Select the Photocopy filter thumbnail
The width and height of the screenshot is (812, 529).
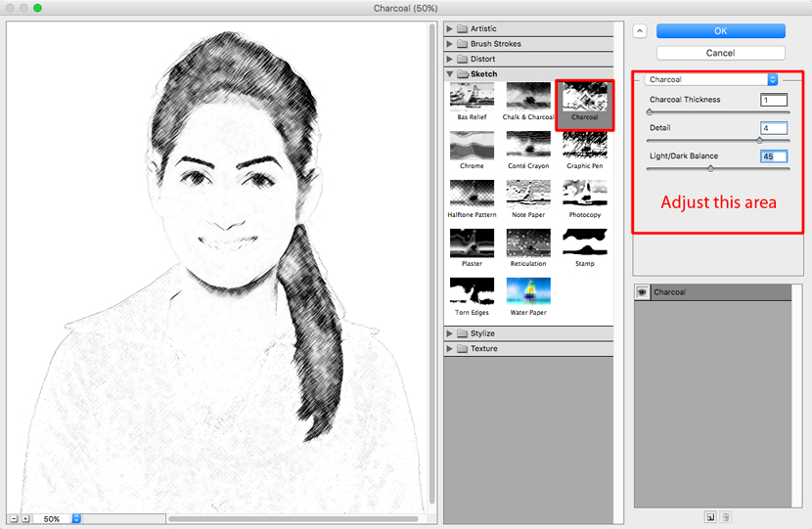pyautogui.click(x=584, y=194)
